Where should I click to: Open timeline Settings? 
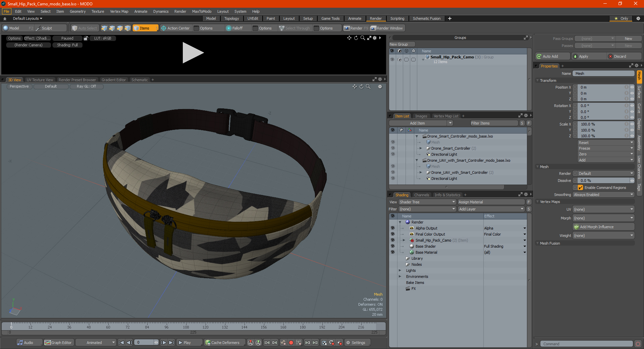click(x=358, y=343)
